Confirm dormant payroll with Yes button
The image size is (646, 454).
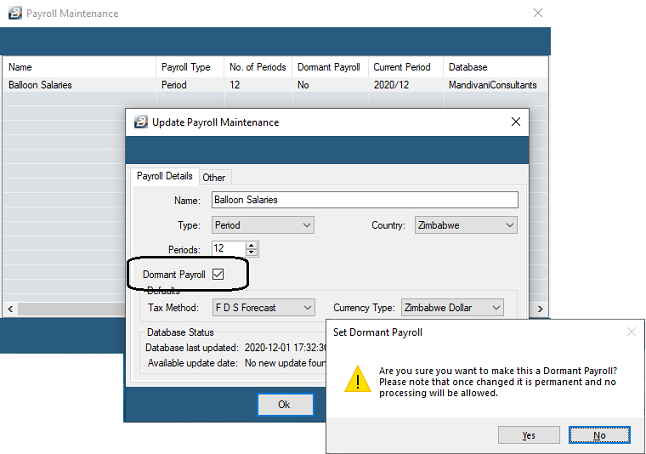click(x=529, y=435)
